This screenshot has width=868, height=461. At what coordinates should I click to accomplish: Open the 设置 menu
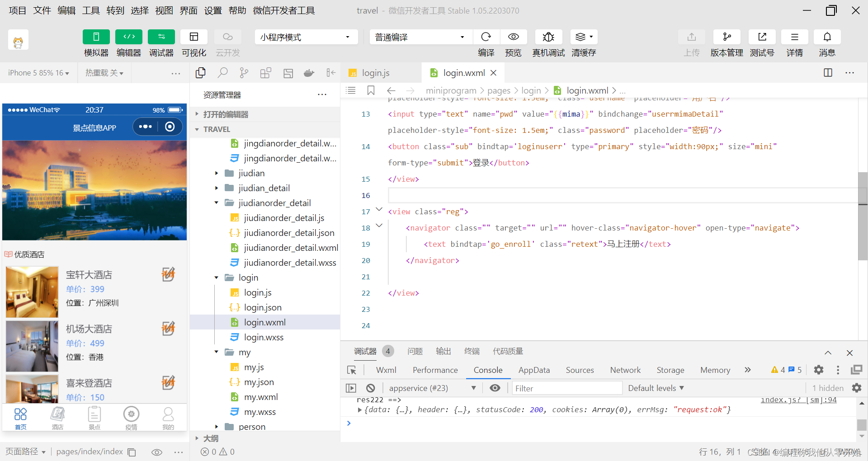[x=213, y=10]
